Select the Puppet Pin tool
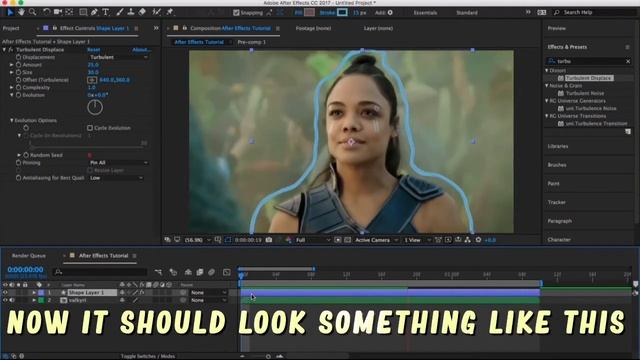Screen dimensions: 640x360 pyautogui.click(x=170, y=12)
